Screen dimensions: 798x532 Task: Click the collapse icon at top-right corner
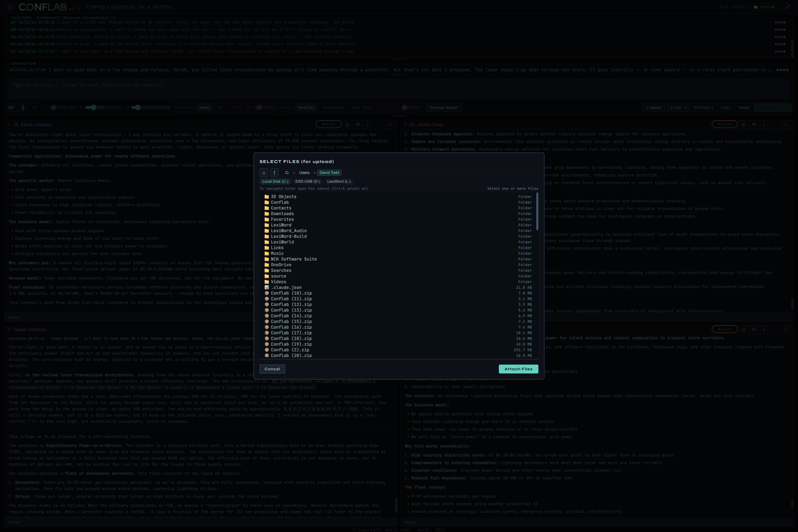788,7
